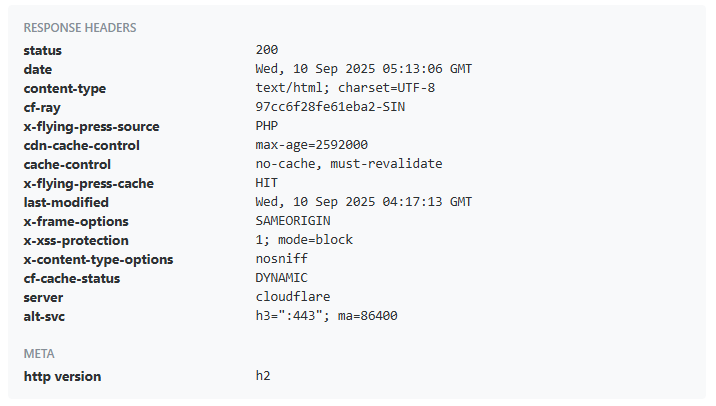Click the cache-control header label

pyautogui.click(x=67, y=164)
